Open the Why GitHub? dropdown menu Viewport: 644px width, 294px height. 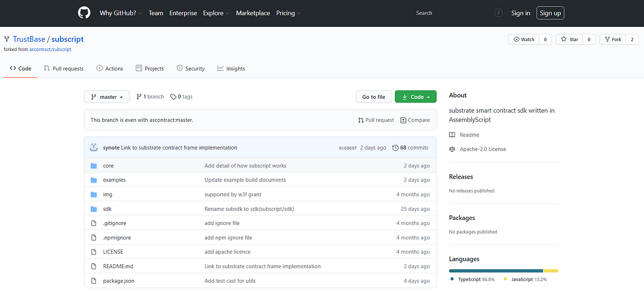(x=121, y=13)
